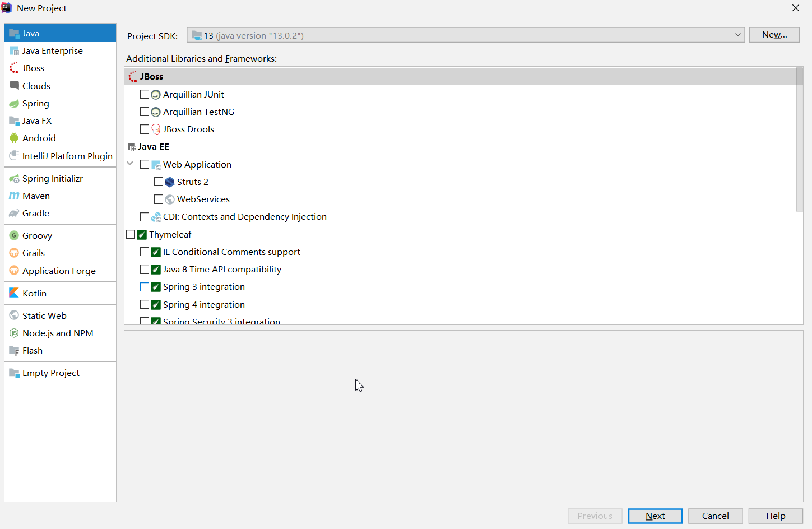Check the Thymeleaf checkbox

coord(131,234)
